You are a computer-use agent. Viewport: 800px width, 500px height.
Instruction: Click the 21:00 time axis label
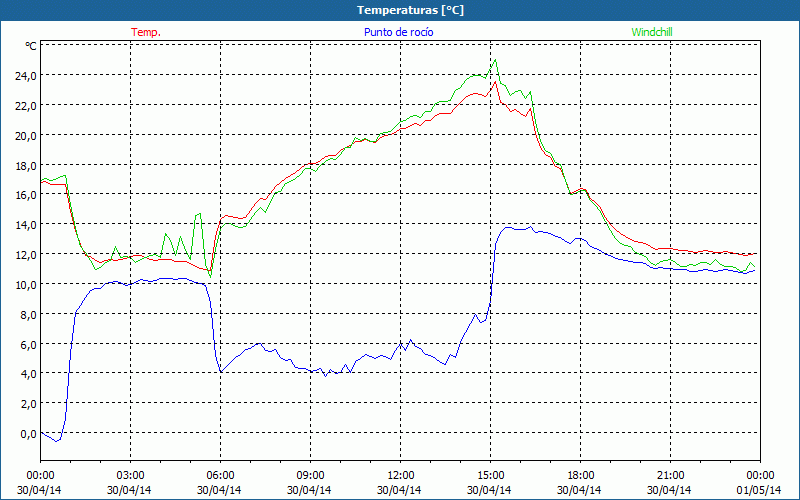pos(670,476)
